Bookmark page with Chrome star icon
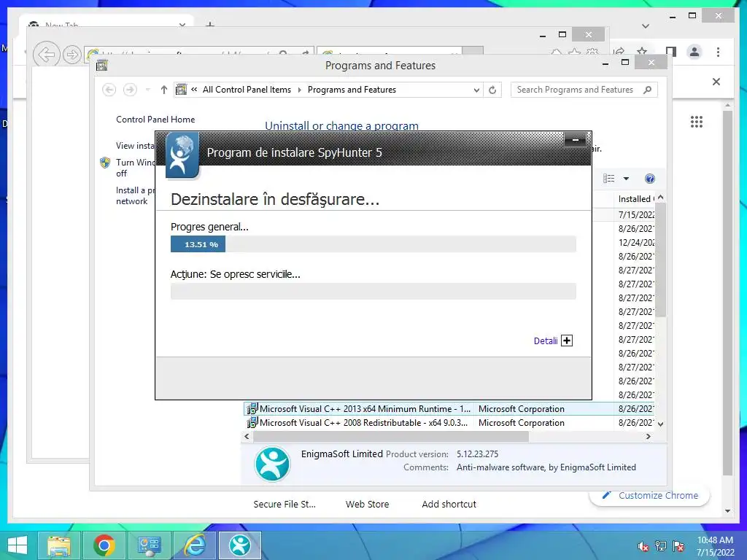The height and width of the screenshot is (560, 747). 642,51
